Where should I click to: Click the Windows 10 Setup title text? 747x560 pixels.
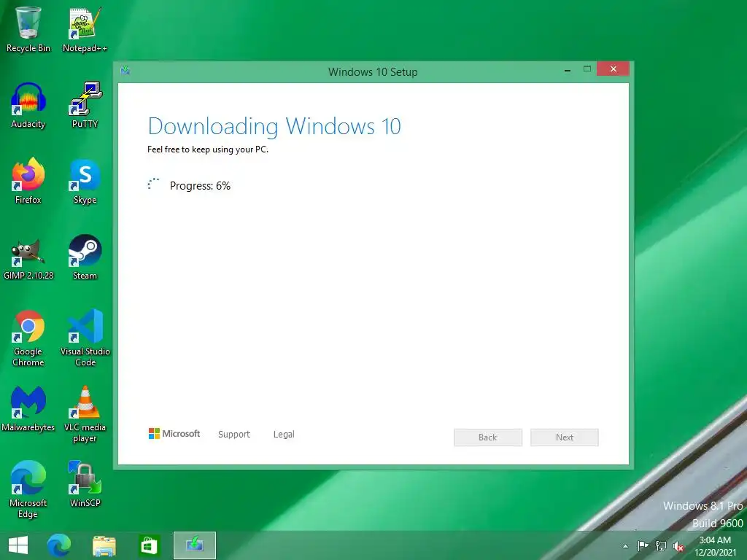[373, 72]
